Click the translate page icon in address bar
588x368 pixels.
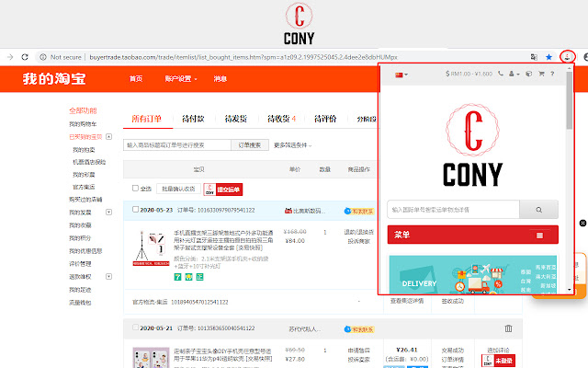pos(534,57)
